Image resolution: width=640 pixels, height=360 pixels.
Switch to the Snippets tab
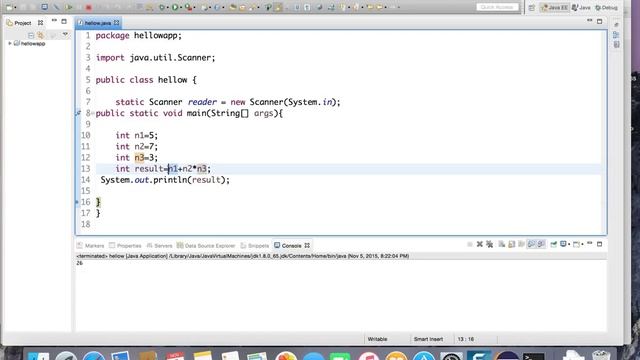click(x=255, y=246)
